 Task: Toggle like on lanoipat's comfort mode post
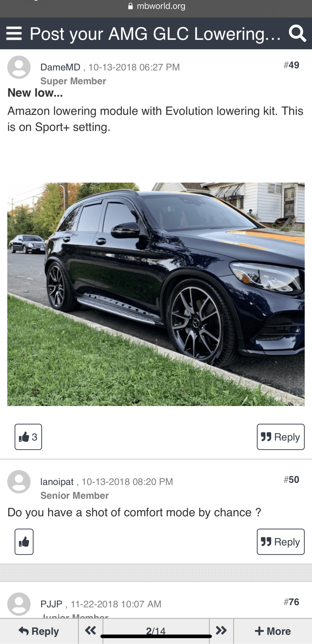click(24, 542)
